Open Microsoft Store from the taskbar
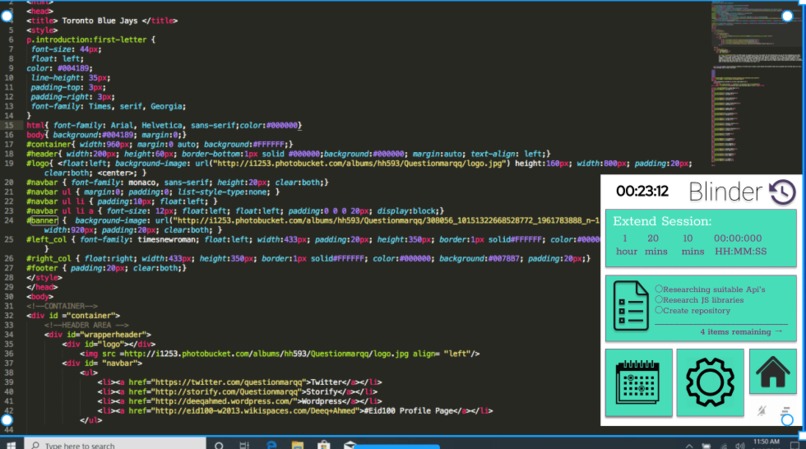The width and height of the screenshot is (806, 449). tap(324, 445)
